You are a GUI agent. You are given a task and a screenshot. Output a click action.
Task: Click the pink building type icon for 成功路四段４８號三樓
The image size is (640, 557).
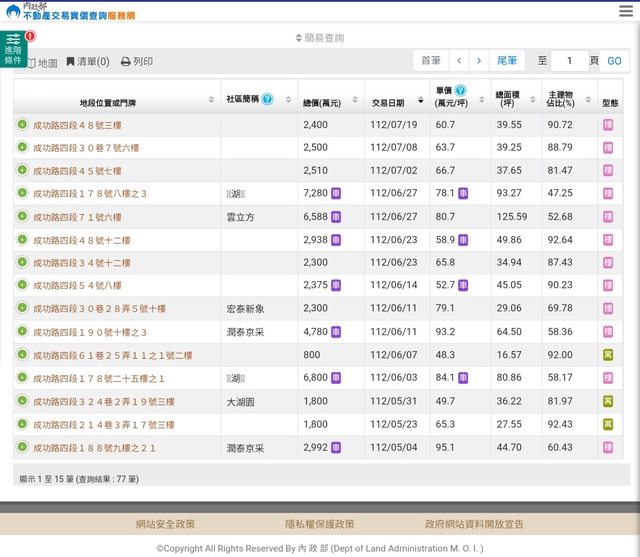coord(608,125)
